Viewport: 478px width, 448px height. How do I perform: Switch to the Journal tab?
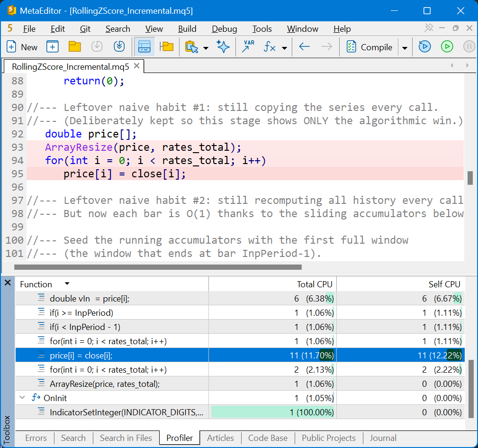coord(383,438)
